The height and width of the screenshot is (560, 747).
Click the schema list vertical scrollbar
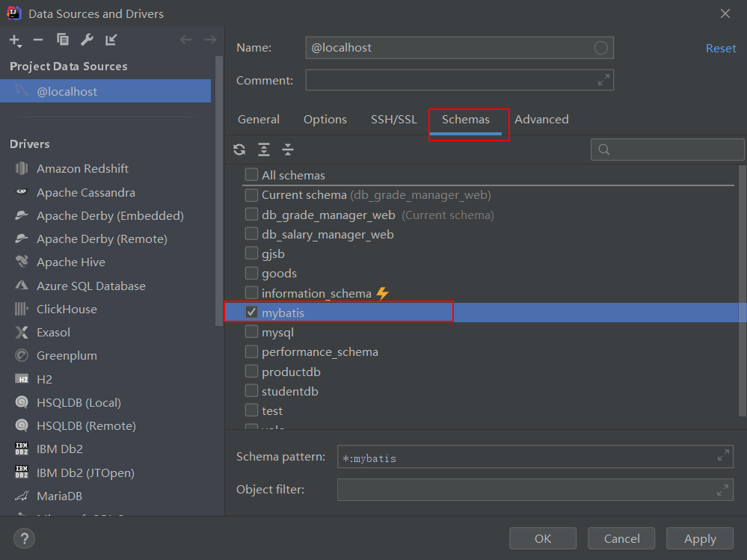tap(742, 291)
